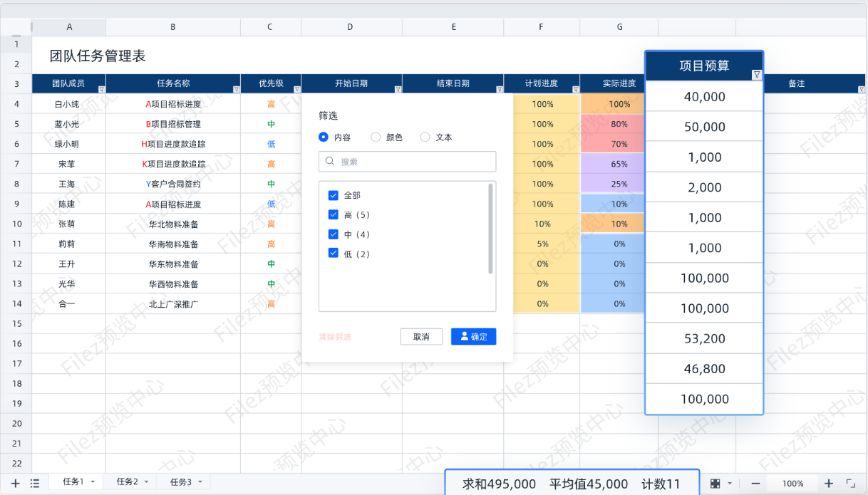Click budget cell 50,000
This screenshot has width=868, height=495.
click(x=704, y=127)
